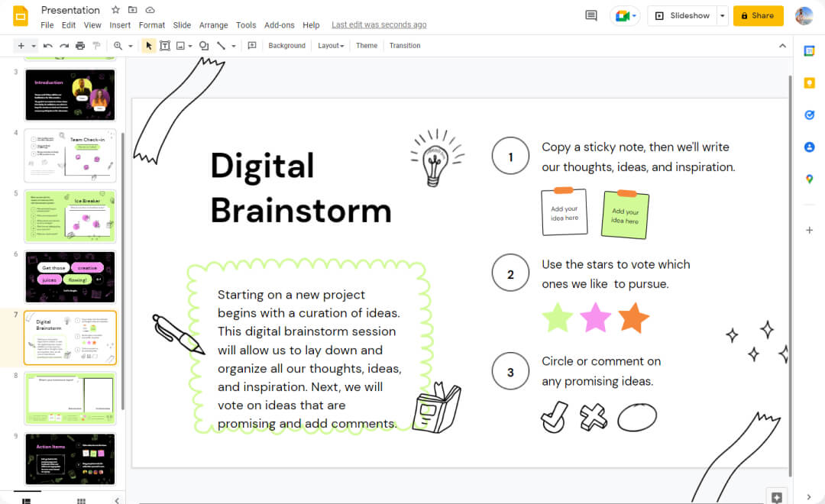Hide the menus with chevron arrow
Image resolution: width=825 pixels, height=504 pixels.
point(782,46)
